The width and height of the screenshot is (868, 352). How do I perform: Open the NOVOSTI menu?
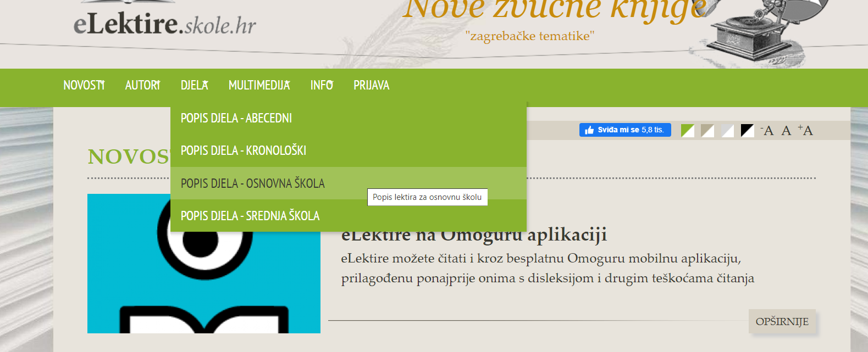point(84,86)
